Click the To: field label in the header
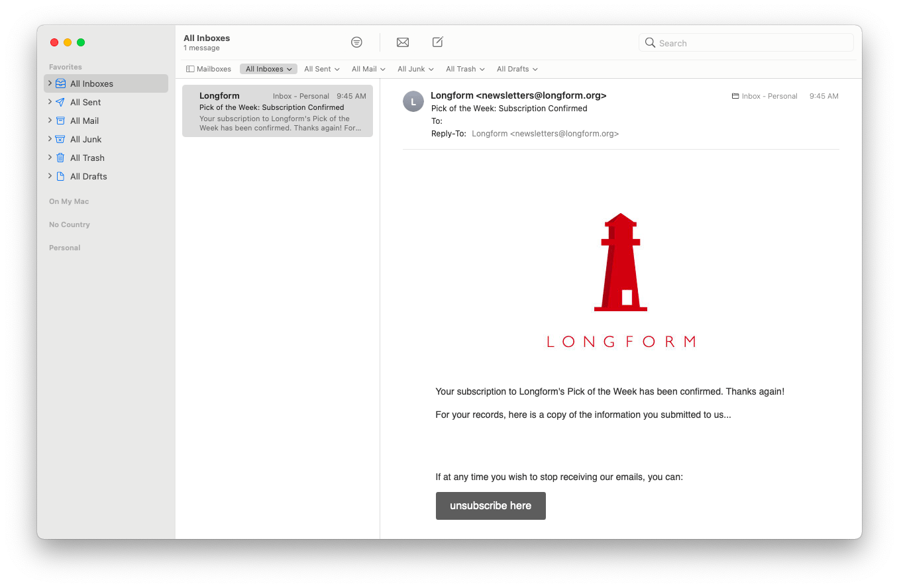Image resolution: width=899 pixels, height=588 pixels. click(437, 121)
